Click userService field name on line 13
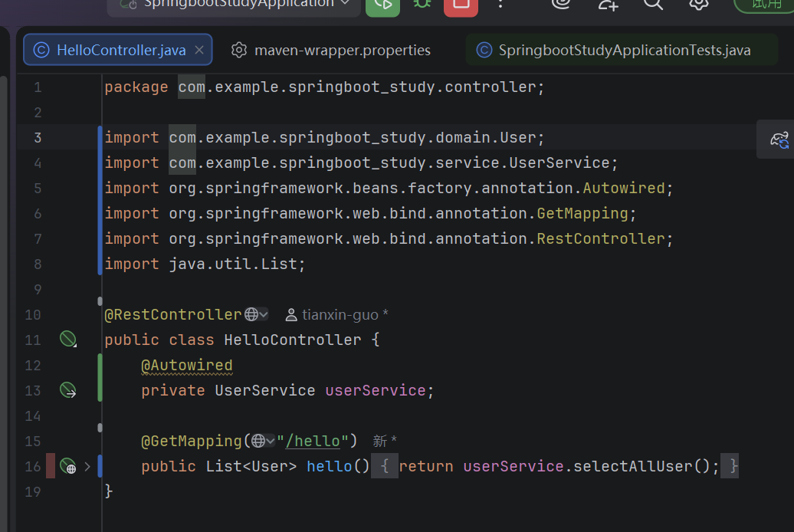The image size is (794, 532). tap(376, 390)
